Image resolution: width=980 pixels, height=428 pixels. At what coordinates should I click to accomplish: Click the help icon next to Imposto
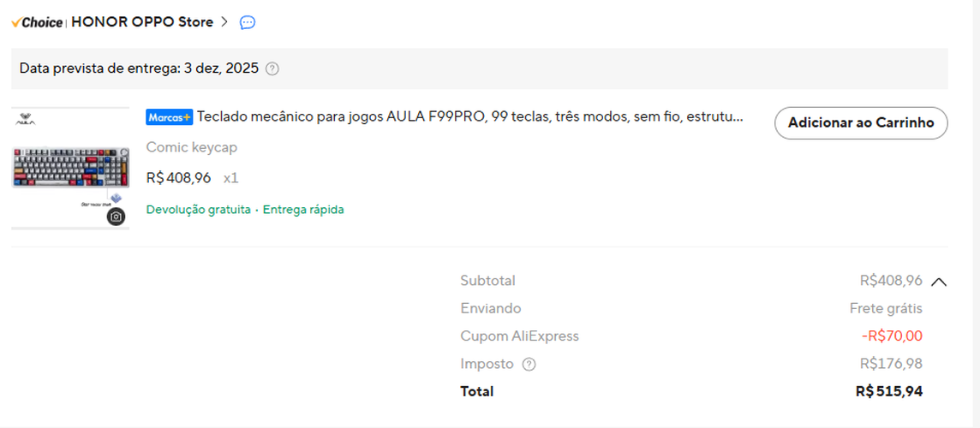[529, 364]
